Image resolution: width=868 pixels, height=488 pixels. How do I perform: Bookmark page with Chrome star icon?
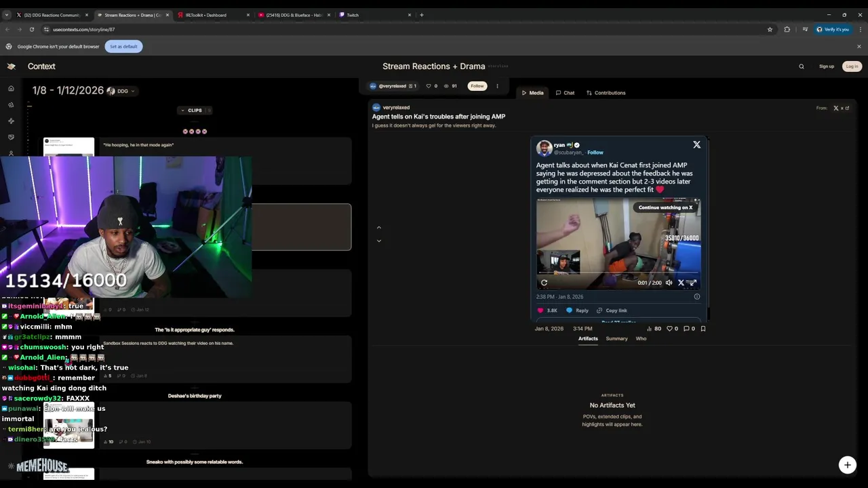pos(770,29)
